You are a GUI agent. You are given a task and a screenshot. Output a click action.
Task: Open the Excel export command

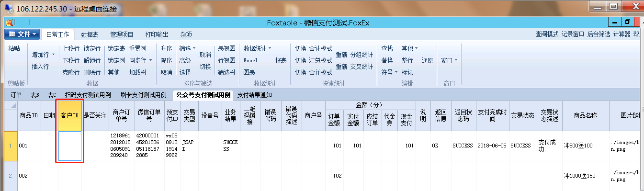pyautogui.click(x=250, y=60)
